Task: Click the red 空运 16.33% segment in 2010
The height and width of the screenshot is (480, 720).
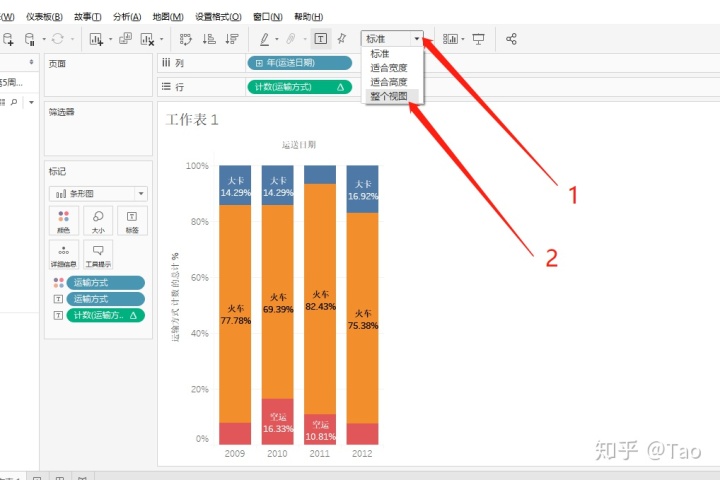Action: click(x=277, y=421)
